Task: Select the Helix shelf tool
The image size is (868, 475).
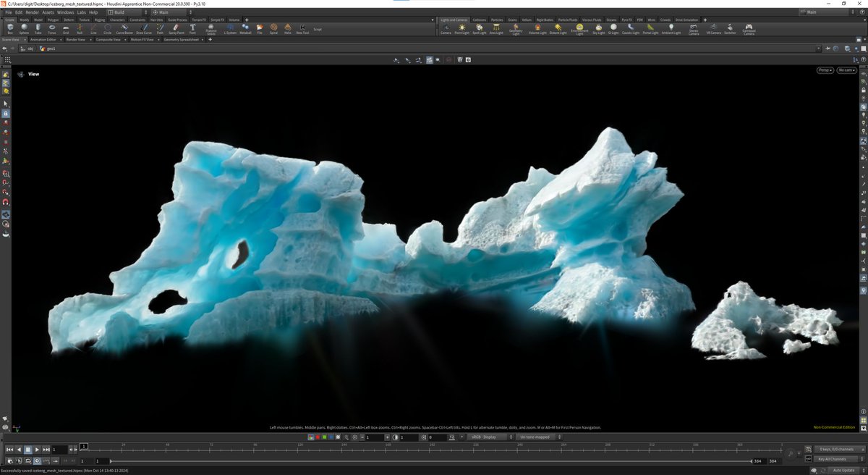Action: tap(287, 29)
